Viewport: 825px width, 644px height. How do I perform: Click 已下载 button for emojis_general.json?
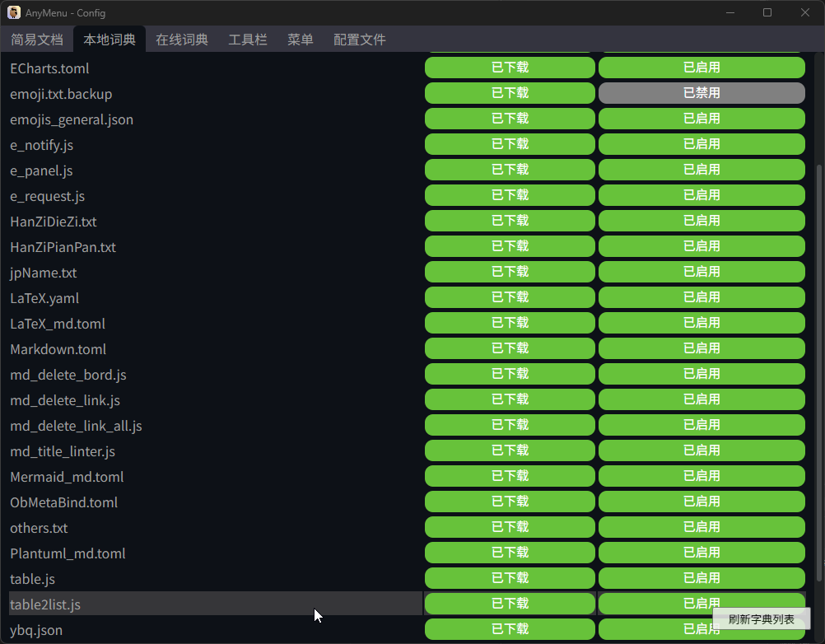coord(510,119)
